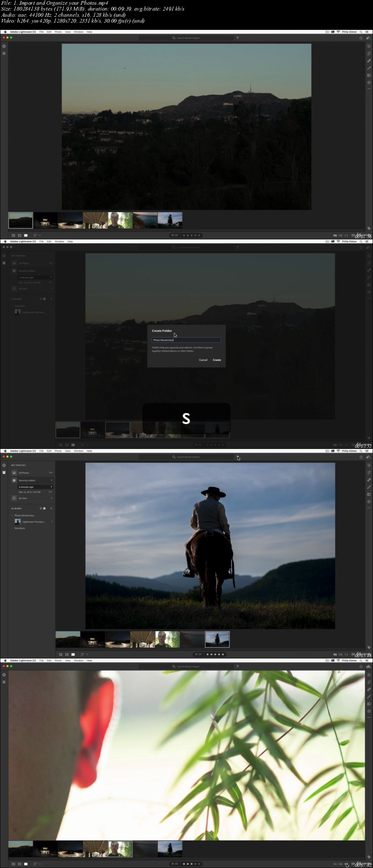Select detail view icon in horse rider frame
This screenshot has width=373, height=868.
click(x=73, y=654)
